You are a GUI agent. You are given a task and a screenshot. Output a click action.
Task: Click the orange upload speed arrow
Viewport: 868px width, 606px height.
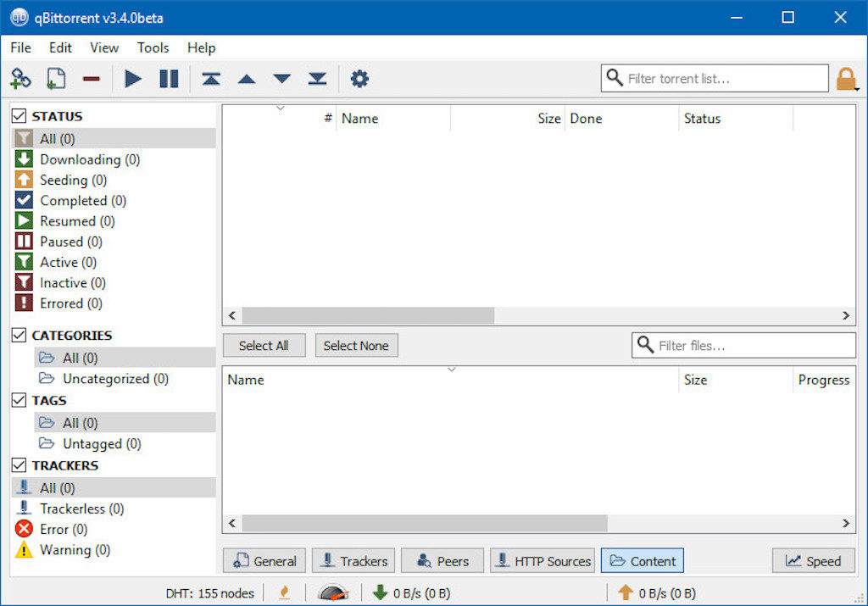click(625, 592)
